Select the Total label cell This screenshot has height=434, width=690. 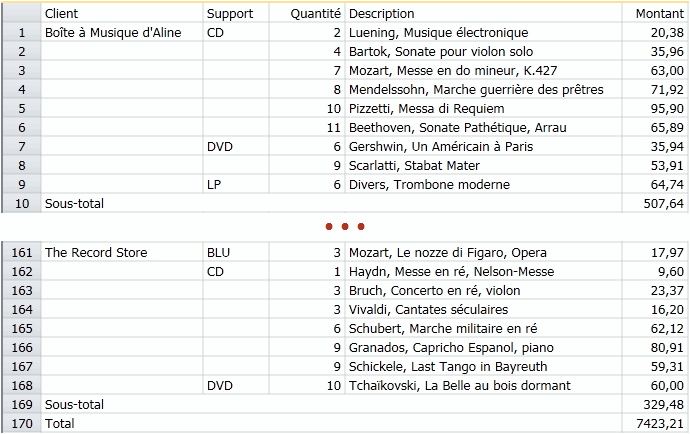pos(60,424)
